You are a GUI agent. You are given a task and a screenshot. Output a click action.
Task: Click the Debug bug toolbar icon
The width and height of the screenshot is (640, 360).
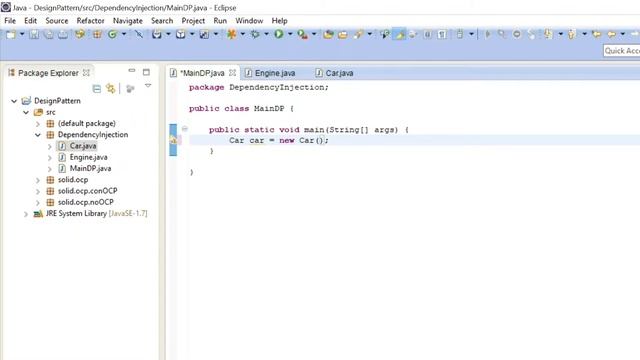point(255,35)
